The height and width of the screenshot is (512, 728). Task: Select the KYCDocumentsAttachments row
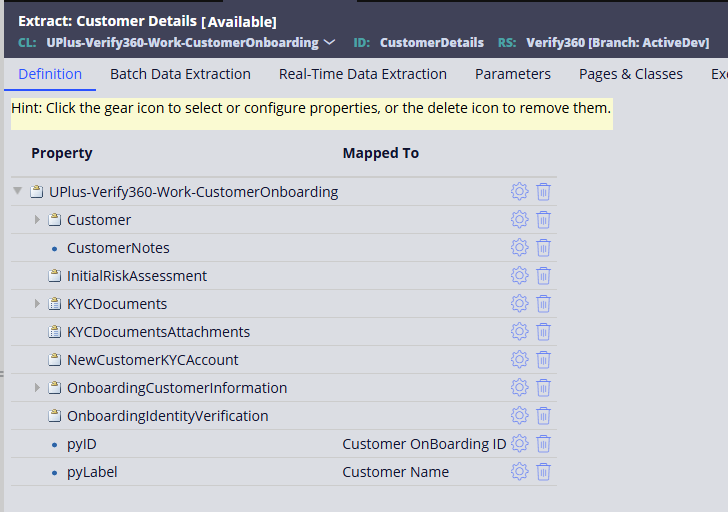[x=158, y=332]
